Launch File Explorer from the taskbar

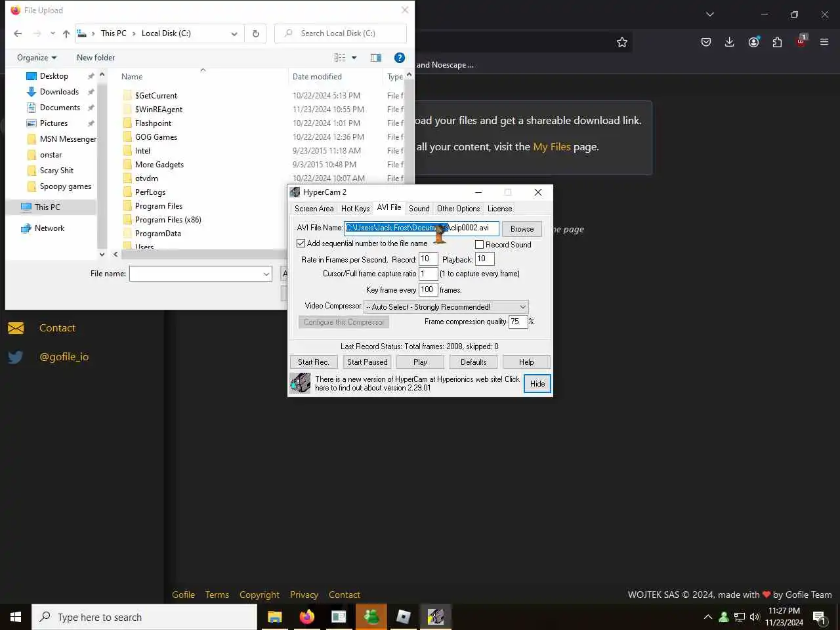(274, 617)
